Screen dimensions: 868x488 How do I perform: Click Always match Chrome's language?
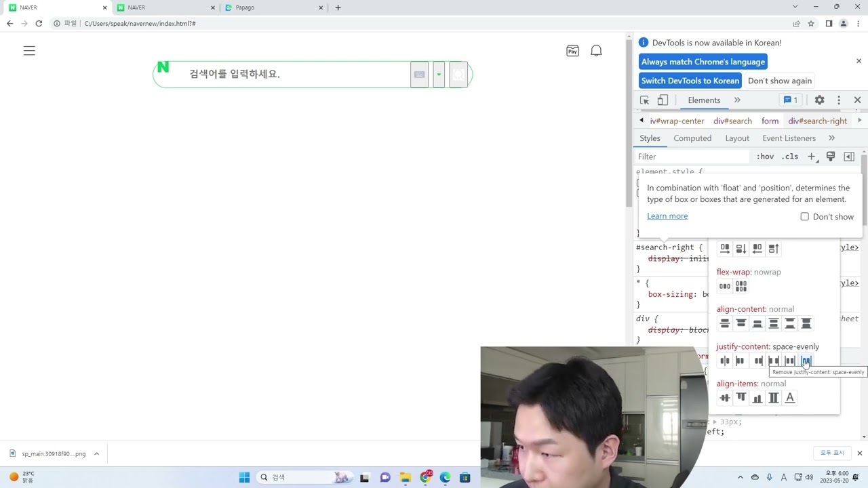(703, 62)
